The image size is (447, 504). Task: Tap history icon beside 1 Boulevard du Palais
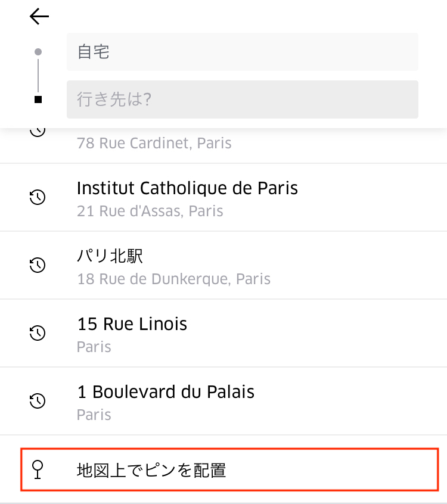(38, 401)
